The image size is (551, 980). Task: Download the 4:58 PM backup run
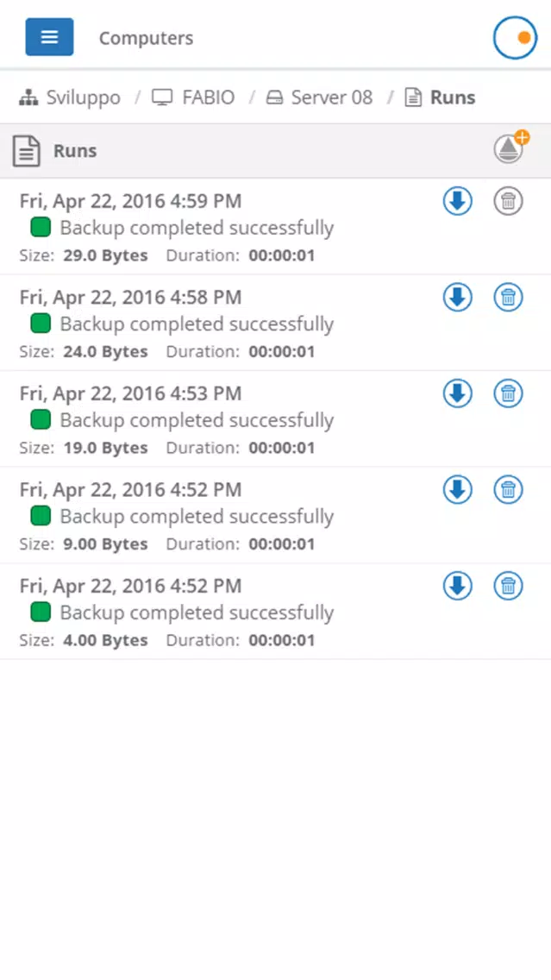458,298
